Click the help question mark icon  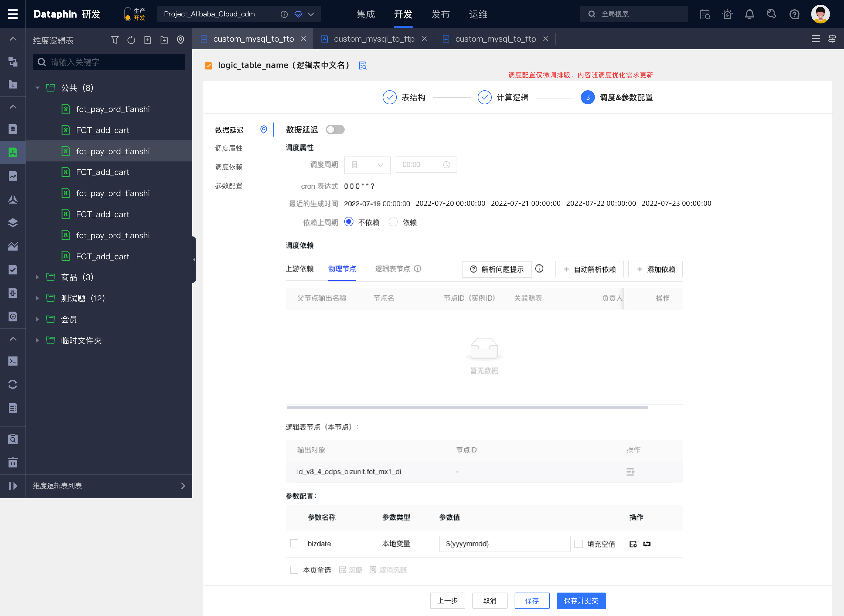[794, 14]
